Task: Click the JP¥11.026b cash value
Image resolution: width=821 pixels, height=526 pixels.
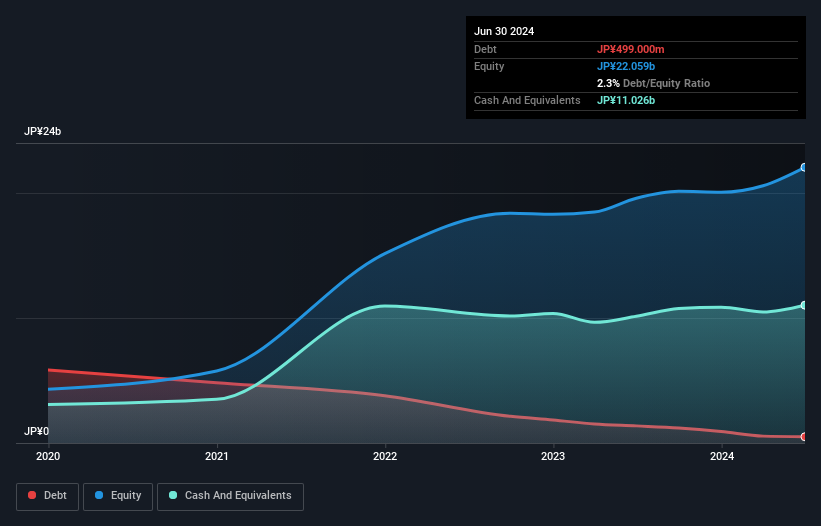Action: pyautogui.click(x=626, y=100)
